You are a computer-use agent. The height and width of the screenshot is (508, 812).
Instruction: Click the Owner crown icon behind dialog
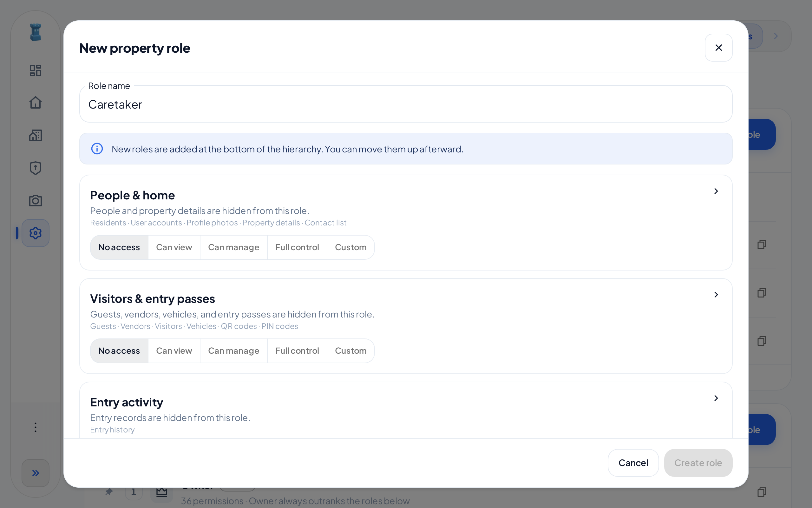point(162,492)
